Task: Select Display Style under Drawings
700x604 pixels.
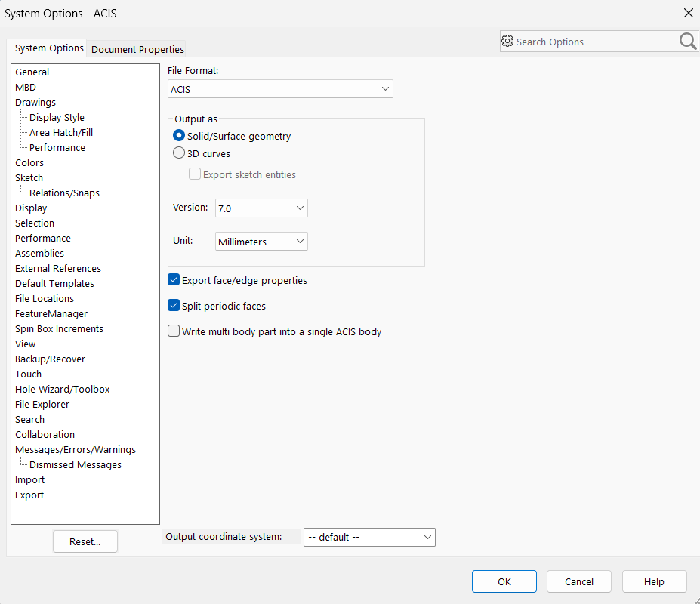Action: [57, 118]
